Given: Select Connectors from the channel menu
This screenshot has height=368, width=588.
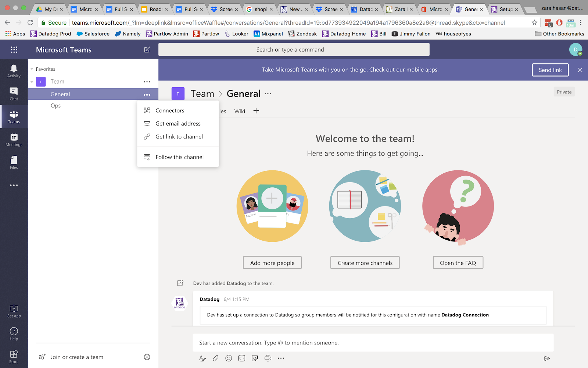Looking at the screenshot, I should click(x=178, y=110).
